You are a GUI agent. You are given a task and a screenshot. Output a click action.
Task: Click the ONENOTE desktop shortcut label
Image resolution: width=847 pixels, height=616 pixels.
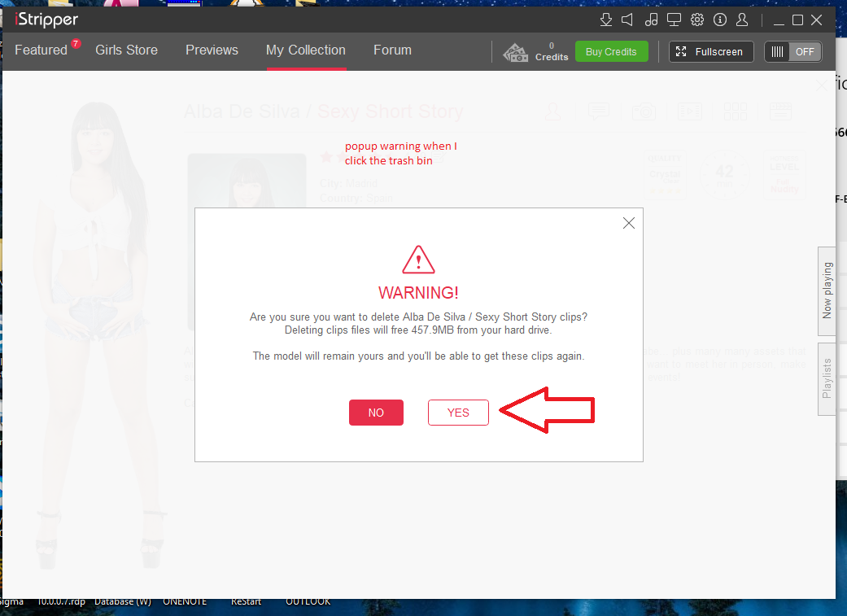point(185,601)
